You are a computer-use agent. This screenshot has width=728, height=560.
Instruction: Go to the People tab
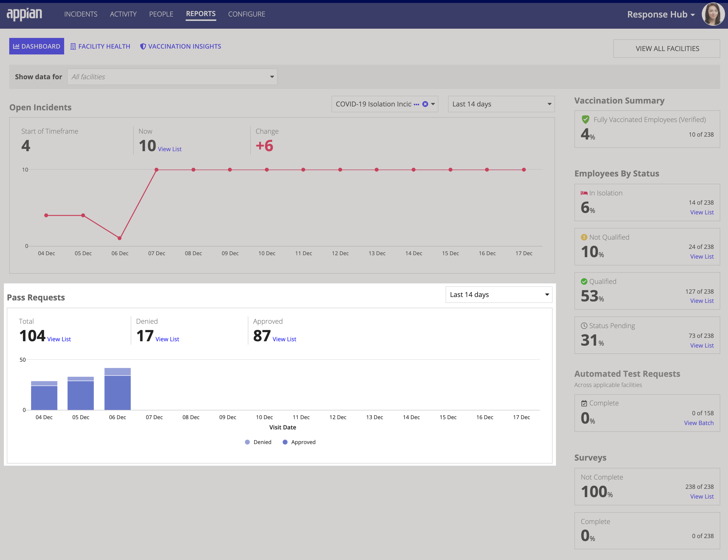pos(161,14)
